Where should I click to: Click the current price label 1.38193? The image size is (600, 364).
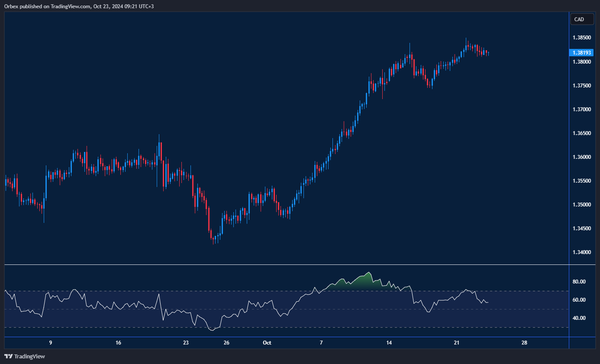(x=582, y=52)
